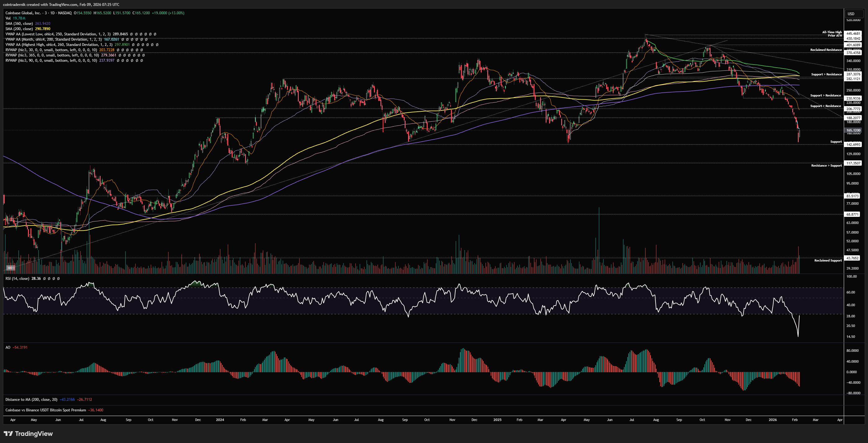
Task: Click the TradingView logo icon
Action: (x=8, y=434)
